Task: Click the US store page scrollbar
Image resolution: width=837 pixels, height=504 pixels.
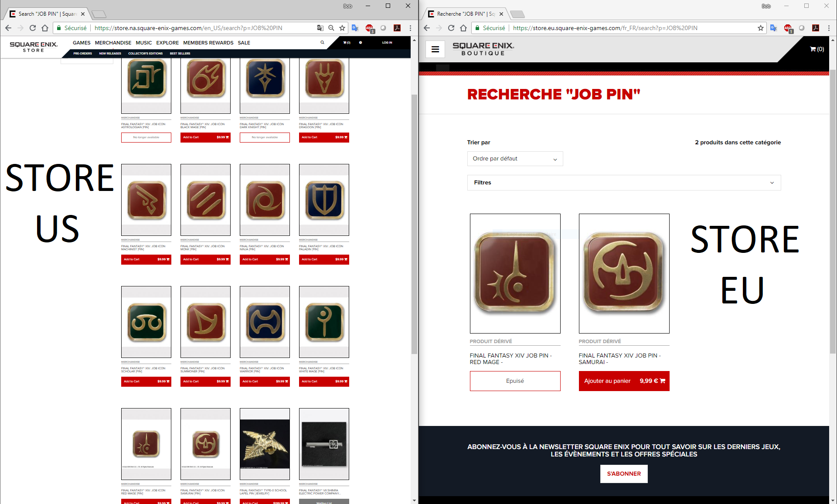Action: (414, 224)
